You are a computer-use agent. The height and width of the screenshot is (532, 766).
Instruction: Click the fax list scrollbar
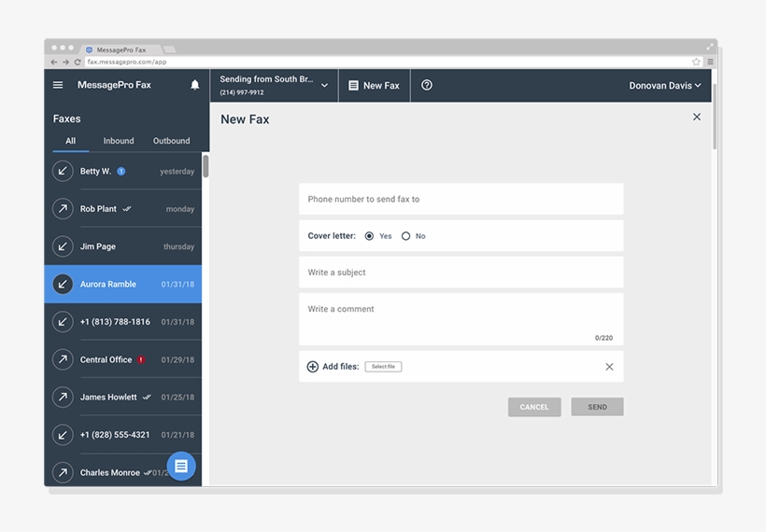tap(206, 166)
